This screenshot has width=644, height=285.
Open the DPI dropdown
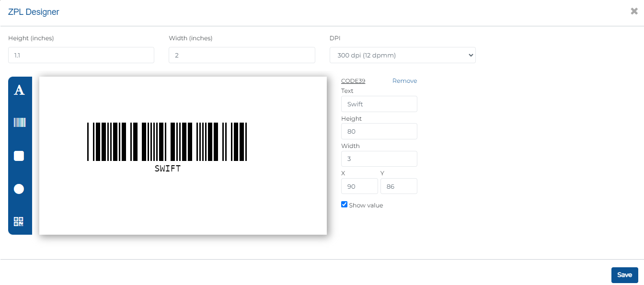click(x=402, y=55)
